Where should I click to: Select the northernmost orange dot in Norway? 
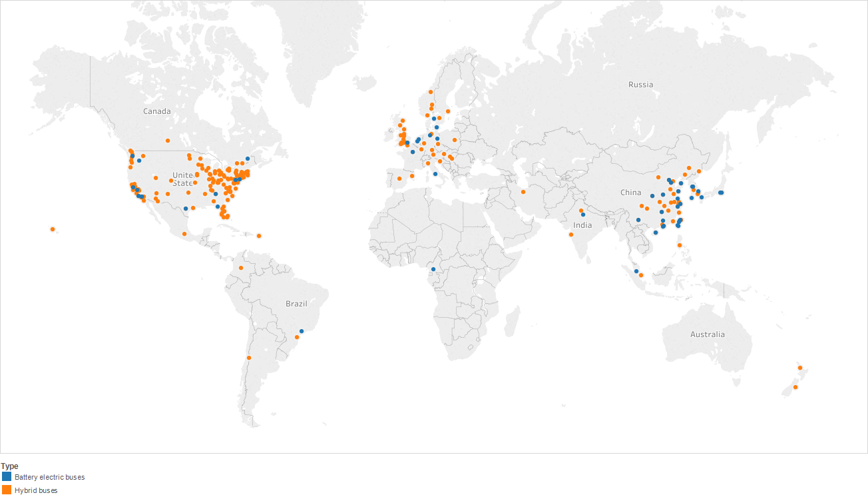point(431,92)
